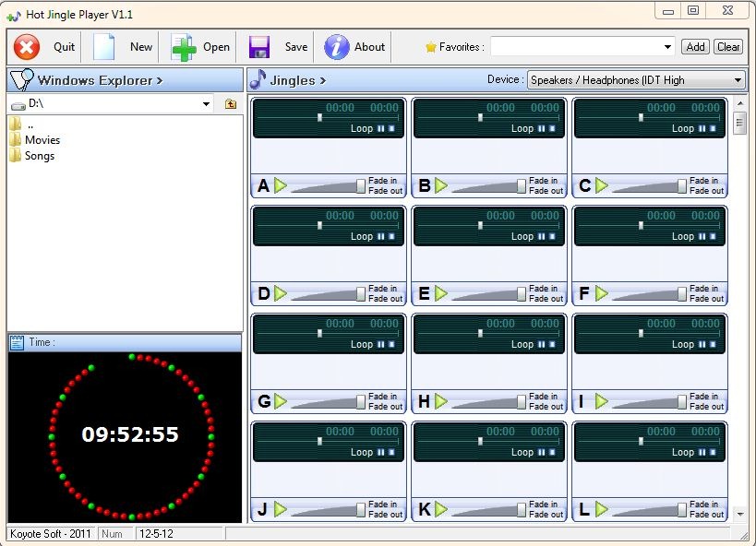Play jingle A with its green arrow
Viewport: 756px width, 546px height.
pyautogui.click(x=281, y=186)
